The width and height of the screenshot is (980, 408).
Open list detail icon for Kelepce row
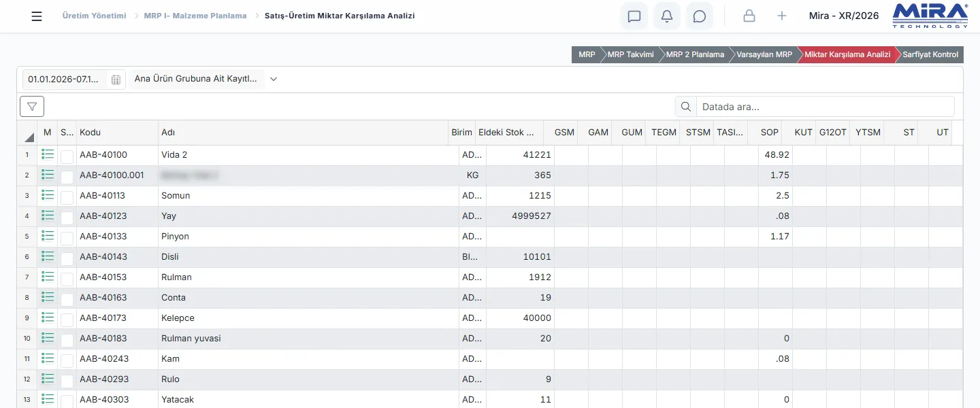coord(48,318)
